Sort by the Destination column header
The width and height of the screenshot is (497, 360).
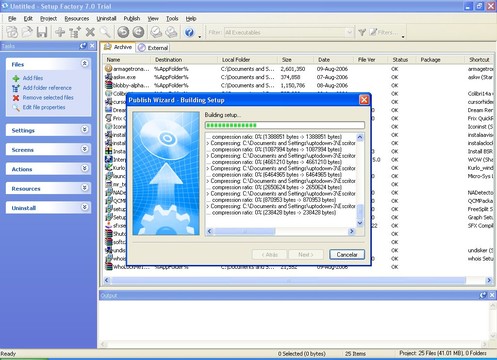(185, 60)
